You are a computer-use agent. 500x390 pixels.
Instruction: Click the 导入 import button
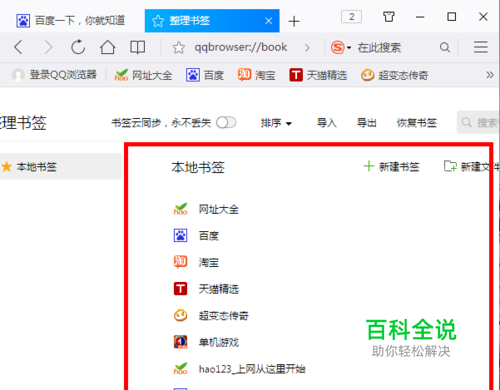point(327,123)
